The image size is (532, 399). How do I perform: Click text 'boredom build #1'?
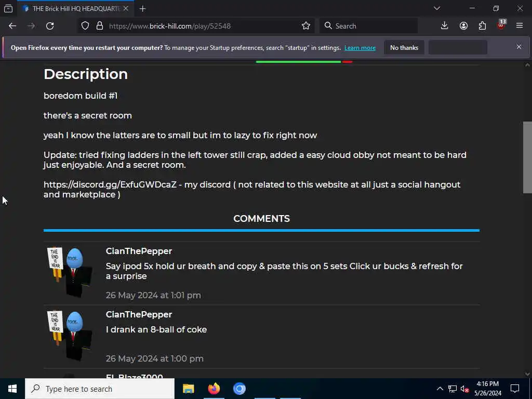81,96
